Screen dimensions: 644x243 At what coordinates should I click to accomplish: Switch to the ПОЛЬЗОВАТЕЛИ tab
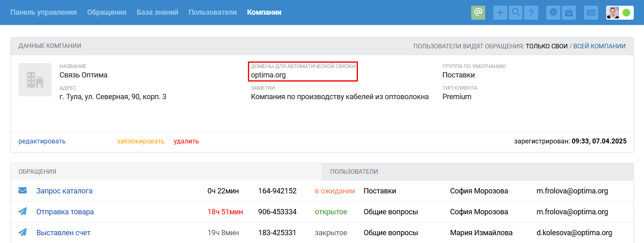[x=354, y=172]
